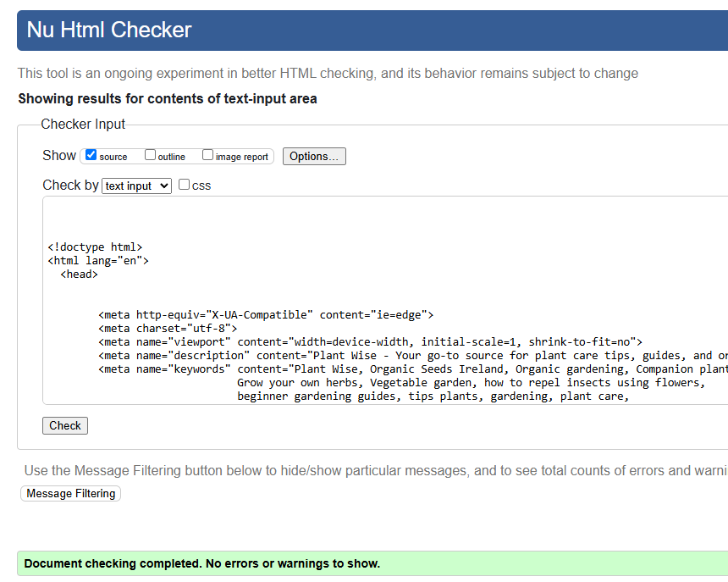Click the doctype html line in source
The width and height of the screenshot is (728, 582).
95,247
